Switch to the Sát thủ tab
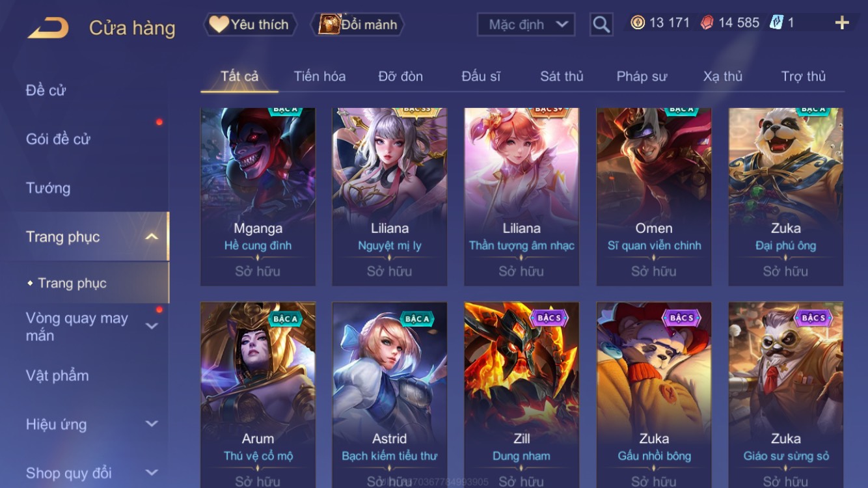The height and width of the screenshot is (488, 868). point(562,76)
